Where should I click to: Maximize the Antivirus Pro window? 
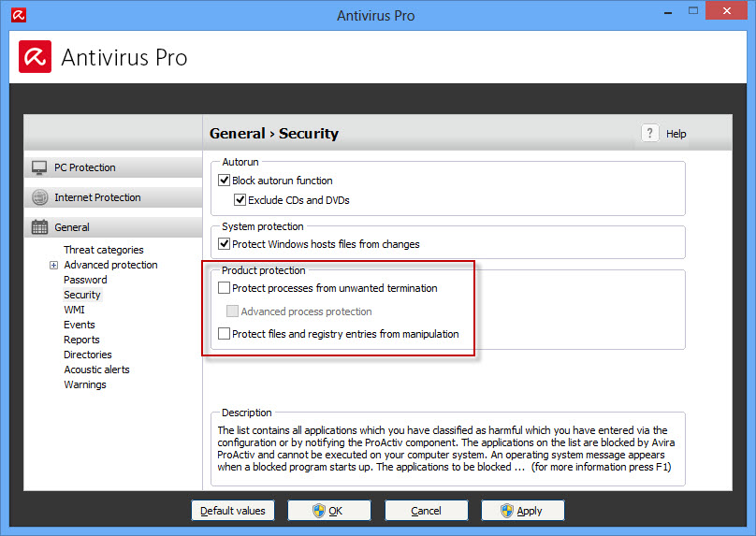(692, 10)
